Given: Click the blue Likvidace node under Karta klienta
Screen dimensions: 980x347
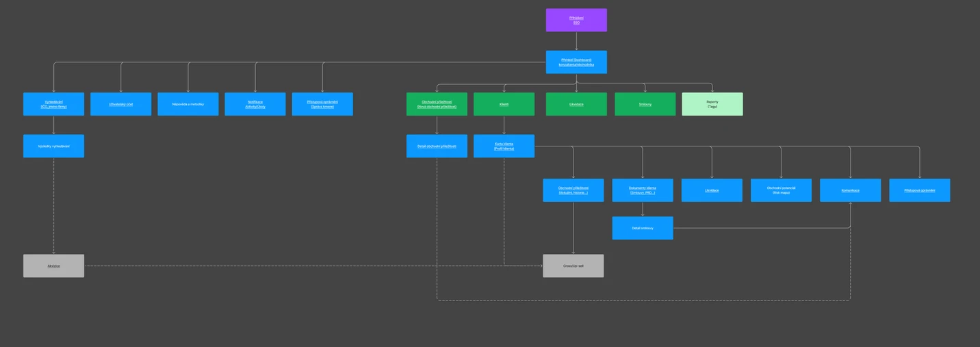Looking at the screenshot, I should tap(712, 190).
